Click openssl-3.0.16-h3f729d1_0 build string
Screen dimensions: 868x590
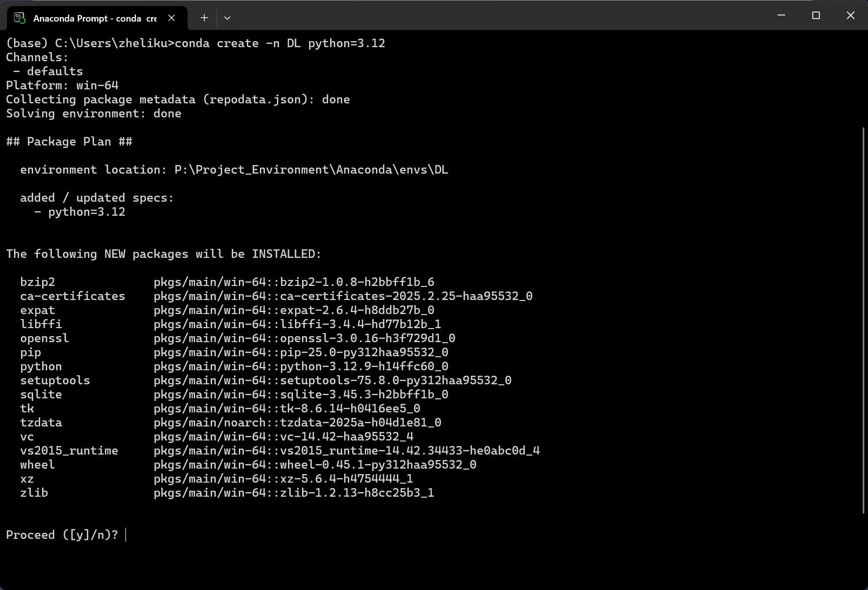[x=368, y=338]
